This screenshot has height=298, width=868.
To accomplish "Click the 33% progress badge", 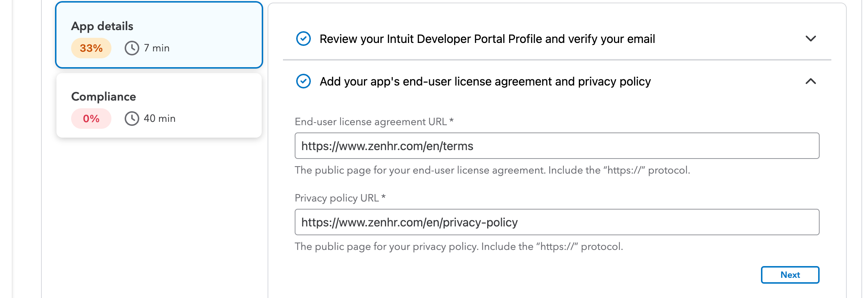I will pyautogui.click(x=91, y=48).
